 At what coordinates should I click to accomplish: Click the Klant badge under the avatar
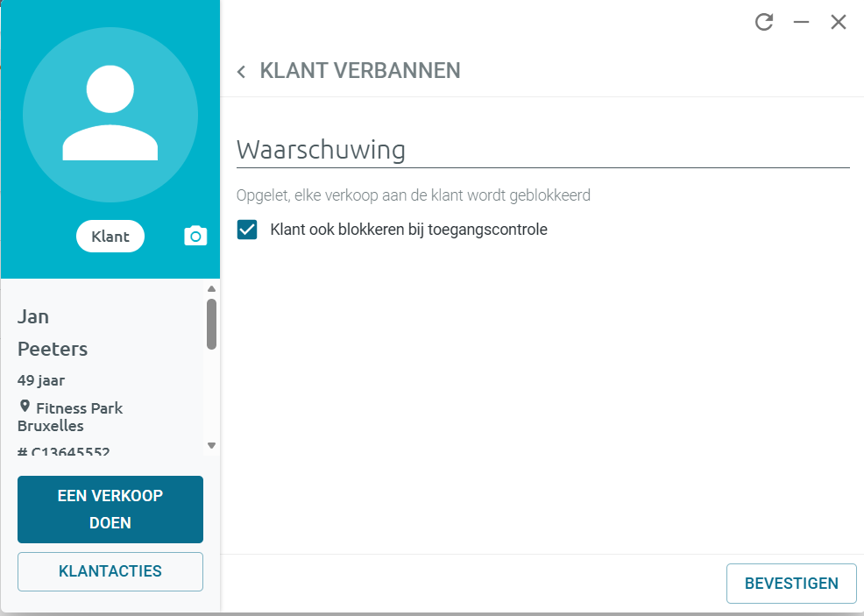110,237
